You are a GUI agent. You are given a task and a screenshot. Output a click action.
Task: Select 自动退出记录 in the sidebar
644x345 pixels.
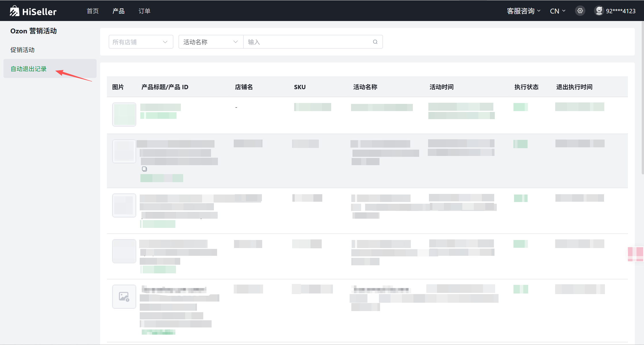coord(28,69)
